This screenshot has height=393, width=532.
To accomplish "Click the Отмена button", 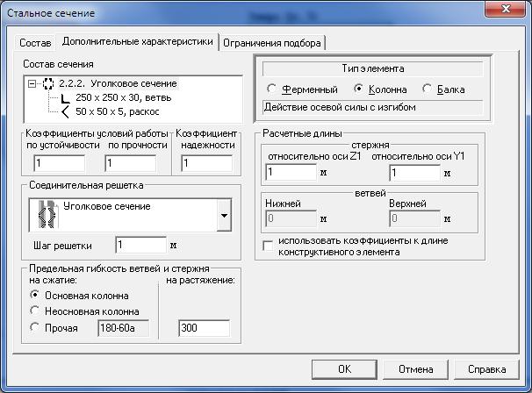I will (x=415, y=369).
